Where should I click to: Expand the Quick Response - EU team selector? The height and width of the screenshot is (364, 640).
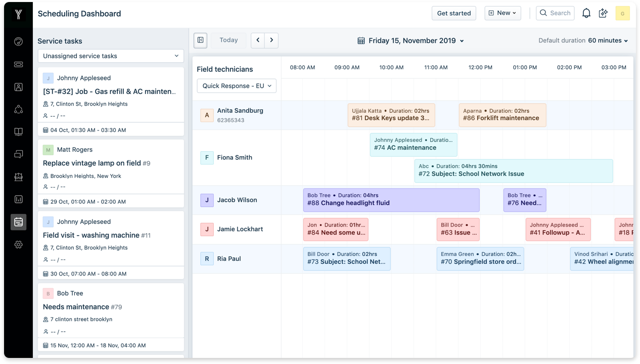tap(236, 85)
